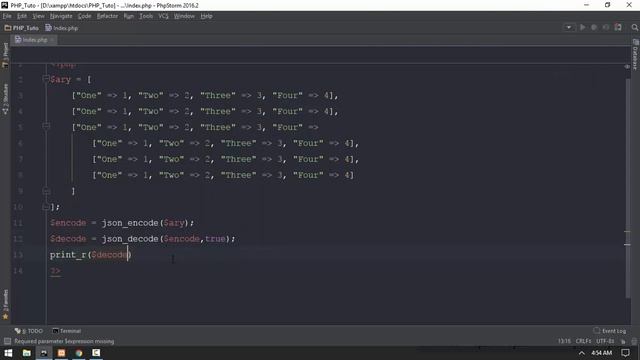The width and height of the screenshot is (640, 360).
Task: Click fold end marker on line 10
Action: pos(46,207)
